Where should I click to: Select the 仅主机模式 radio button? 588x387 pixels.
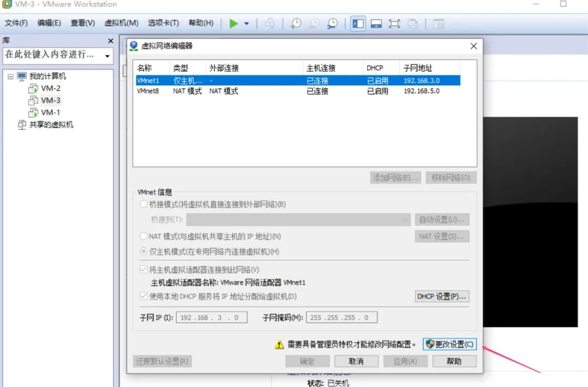(x=143, y=251)
